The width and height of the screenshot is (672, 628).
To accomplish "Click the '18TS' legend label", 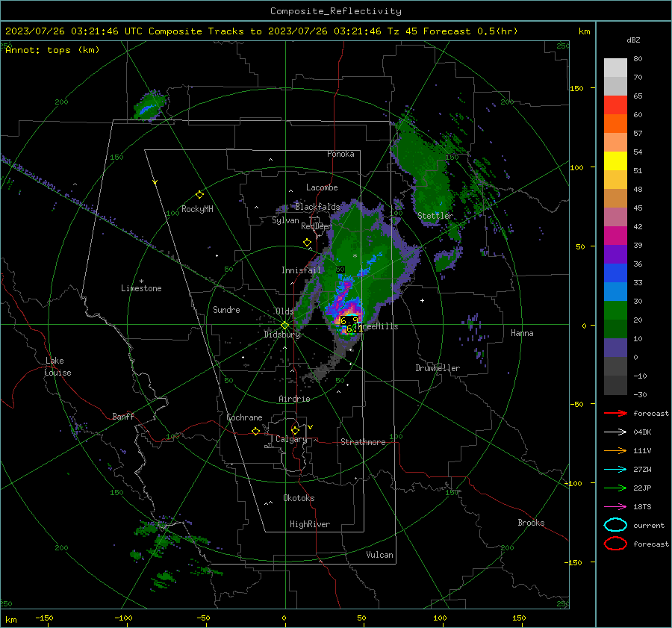I will [642, 507].
